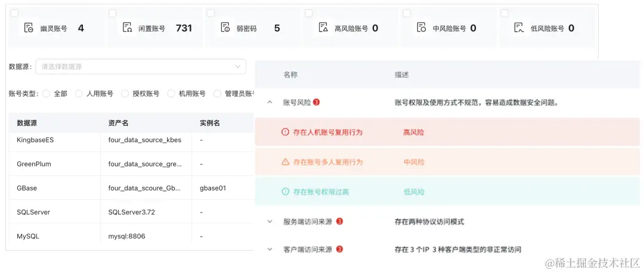644x273 pixels.
Task: Click the green info icon beside 存在账号权限过高
Action: (285, 192)
